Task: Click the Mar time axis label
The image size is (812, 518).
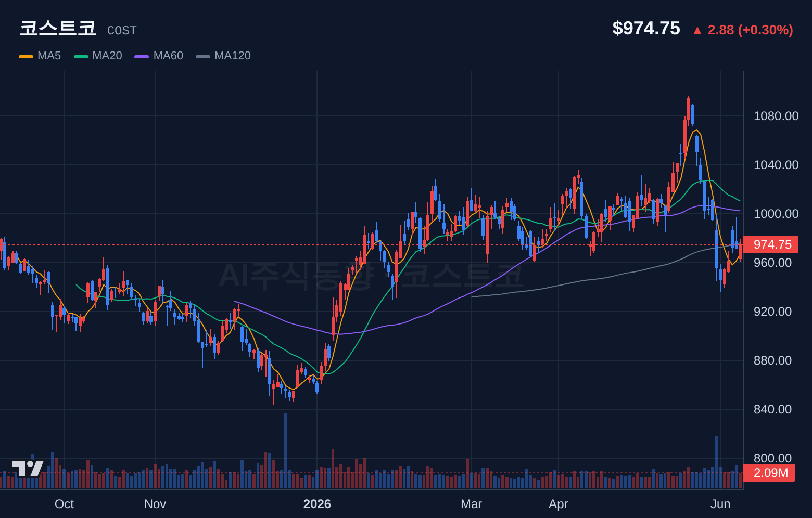Action: click(x=472, y=504)
